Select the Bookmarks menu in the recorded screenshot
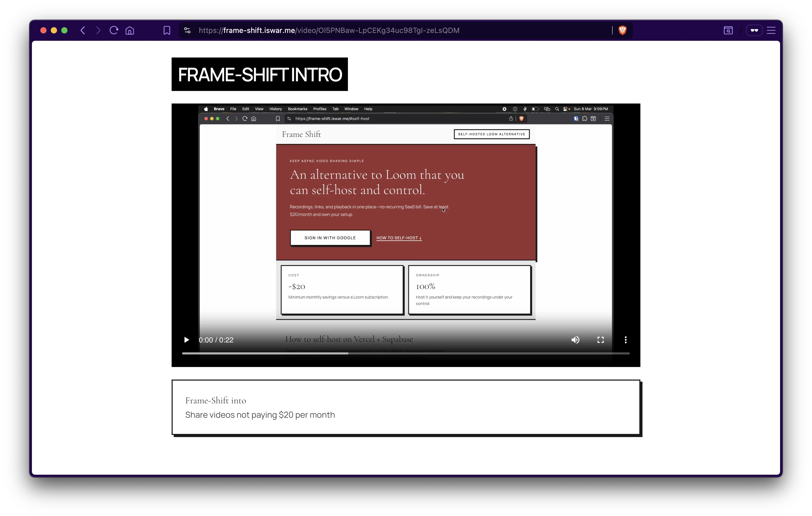 tap(297, 108)
